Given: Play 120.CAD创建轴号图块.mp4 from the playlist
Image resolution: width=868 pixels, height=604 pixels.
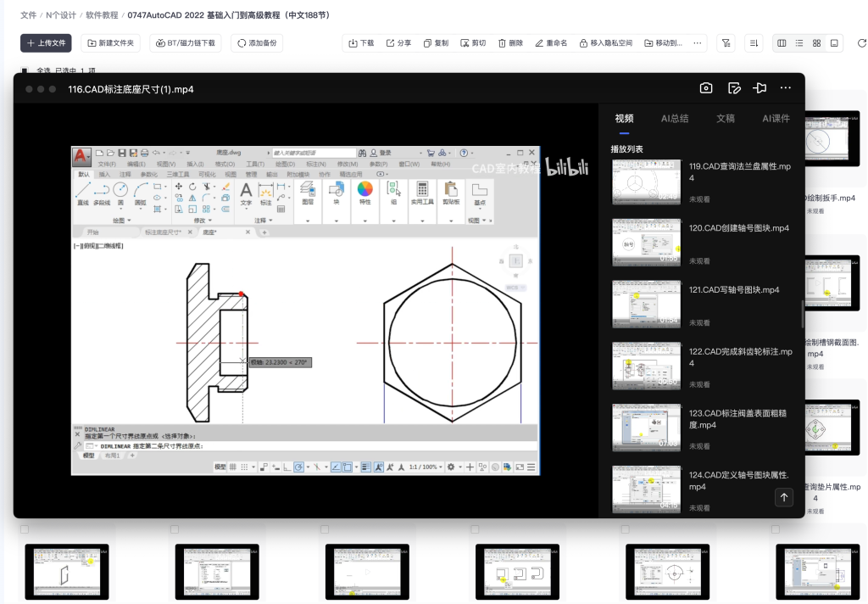Looking at the screenshot, I should click(646, 242).
